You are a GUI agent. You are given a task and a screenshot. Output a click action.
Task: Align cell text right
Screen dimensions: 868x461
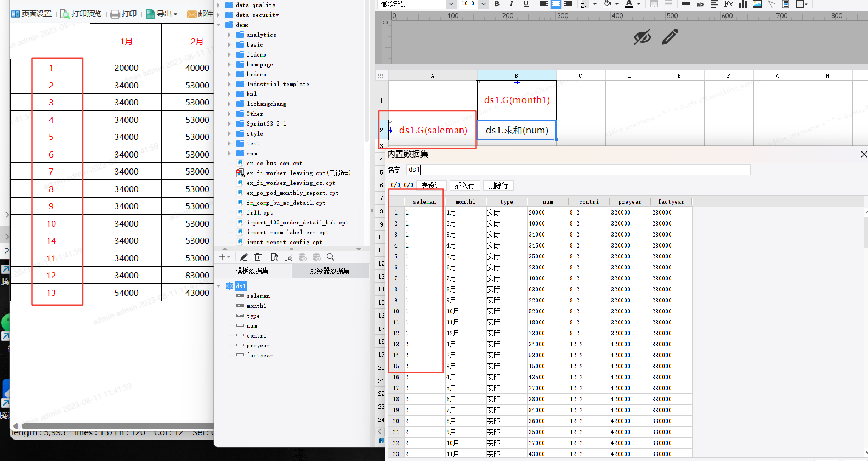pyautogui.click(x=568, y=4)
